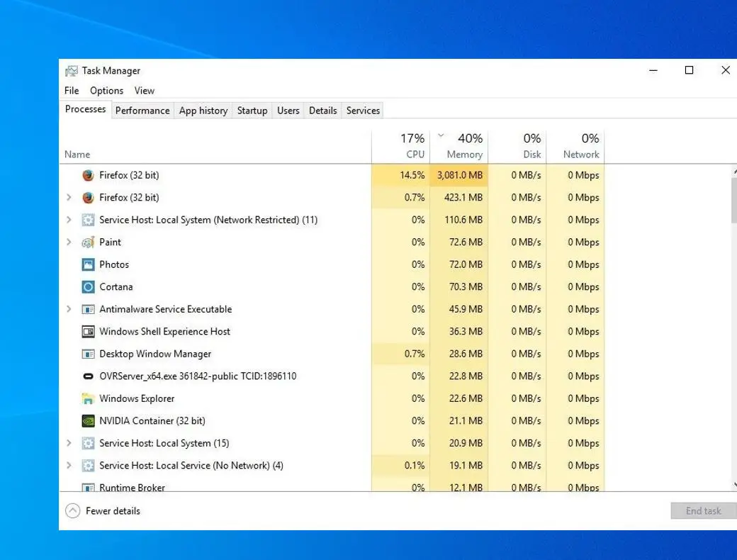Select the 72.6 MB value for Paint
Viewport: 737px width, 560px height.
[x=466, y=242]
